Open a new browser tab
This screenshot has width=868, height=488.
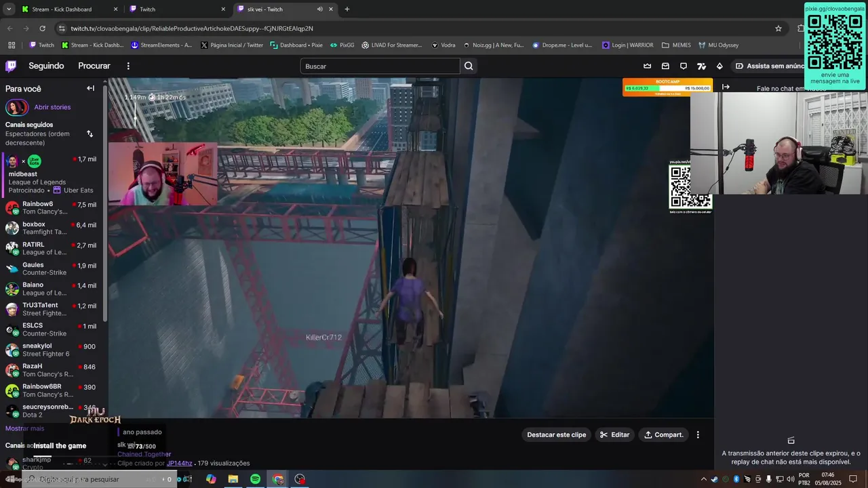[347, 9]
